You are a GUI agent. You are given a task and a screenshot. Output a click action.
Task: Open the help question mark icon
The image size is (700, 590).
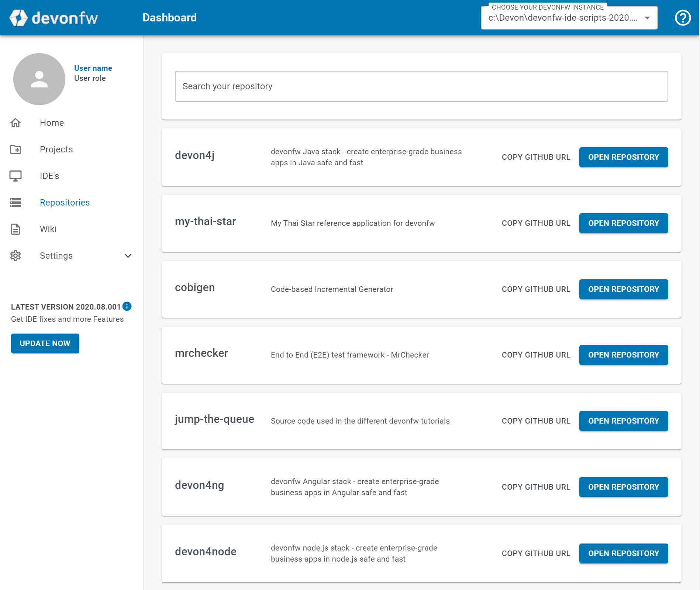[682, 18]
